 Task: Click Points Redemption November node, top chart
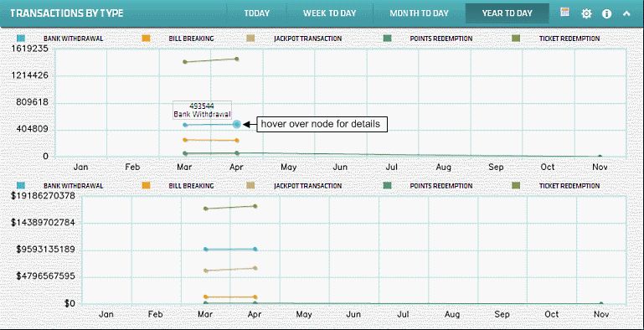(x=600, y=157)
